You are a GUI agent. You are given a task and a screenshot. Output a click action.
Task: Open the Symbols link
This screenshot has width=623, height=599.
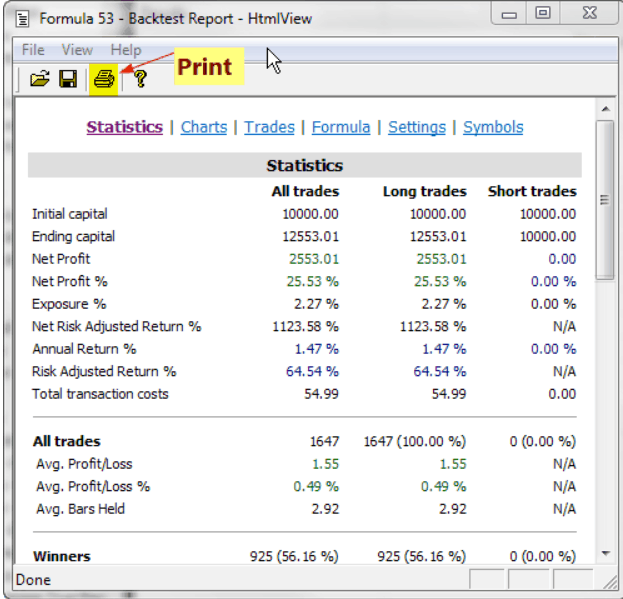point(493,127)
